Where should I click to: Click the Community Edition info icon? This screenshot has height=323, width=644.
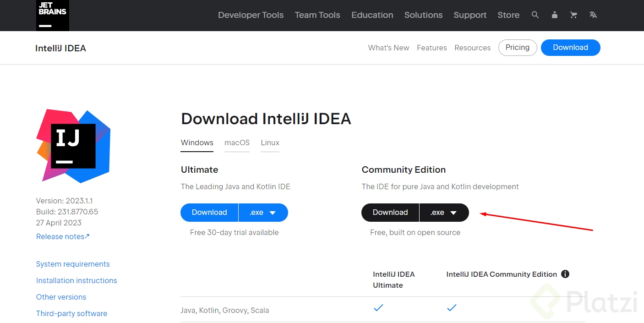pos(565,274)
